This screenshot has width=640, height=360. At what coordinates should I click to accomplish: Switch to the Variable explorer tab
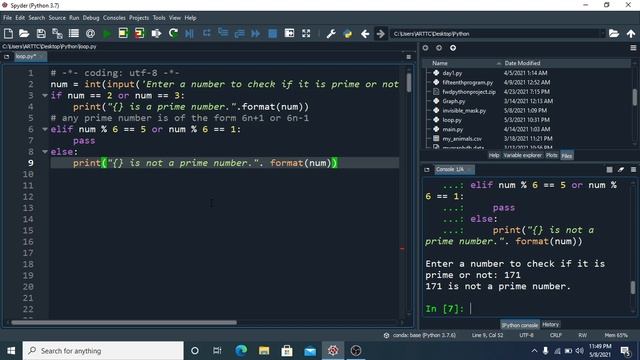[522, 156]
